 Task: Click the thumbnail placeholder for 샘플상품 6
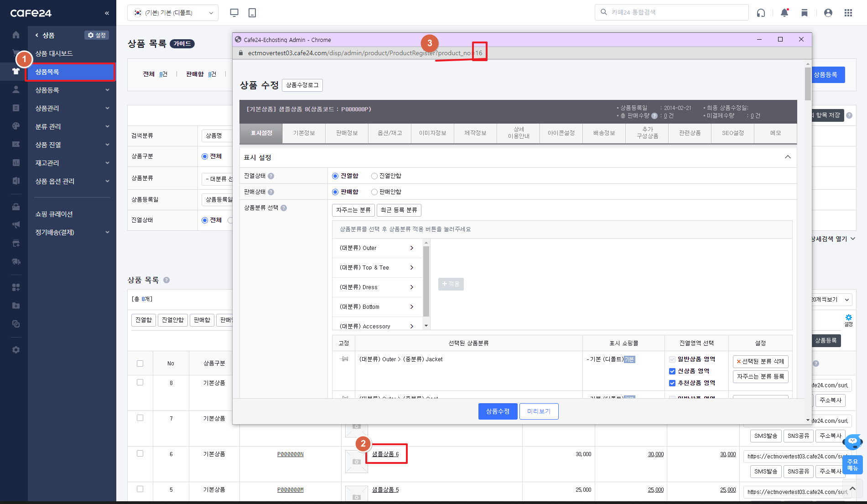click(357, 461)
